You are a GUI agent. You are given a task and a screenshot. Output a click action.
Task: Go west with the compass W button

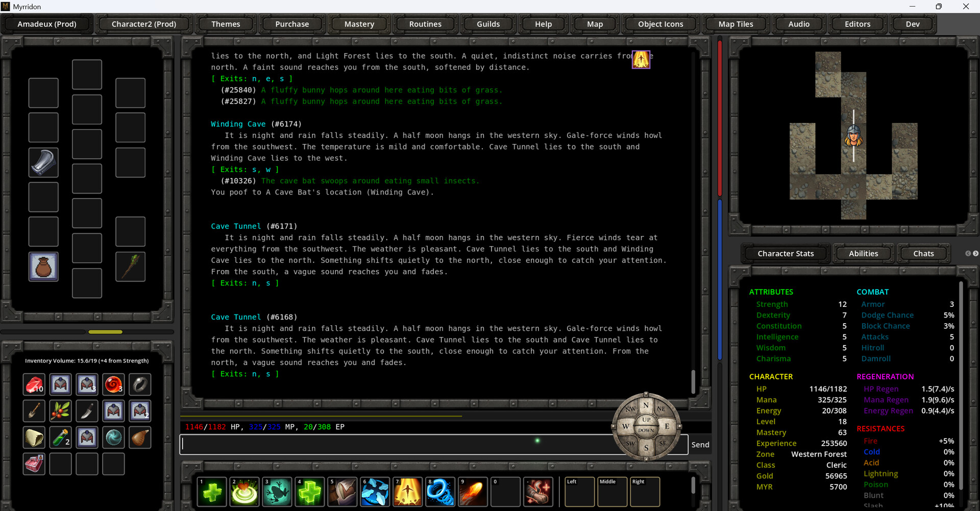pos(625,426)
